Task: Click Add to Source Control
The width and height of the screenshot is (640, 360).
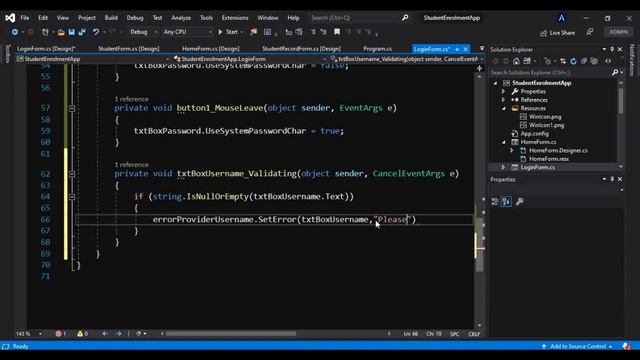Action: pos(577,347)
